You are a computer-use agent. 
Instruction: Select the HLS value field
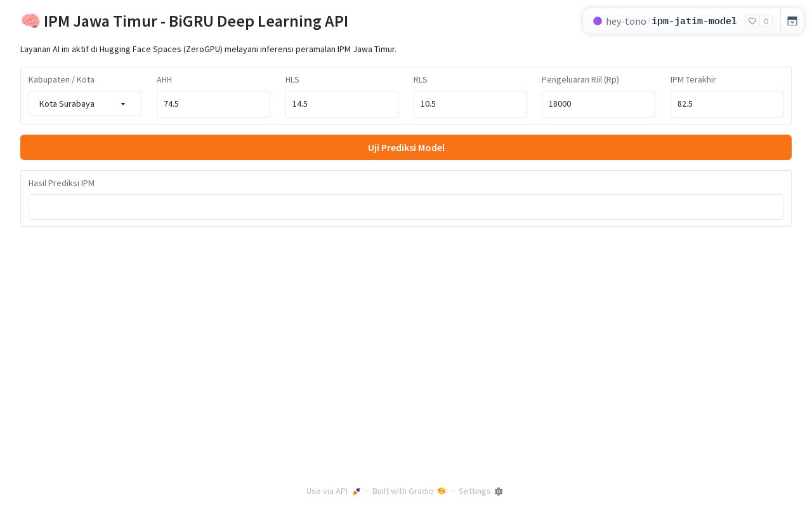coord(342,104)
